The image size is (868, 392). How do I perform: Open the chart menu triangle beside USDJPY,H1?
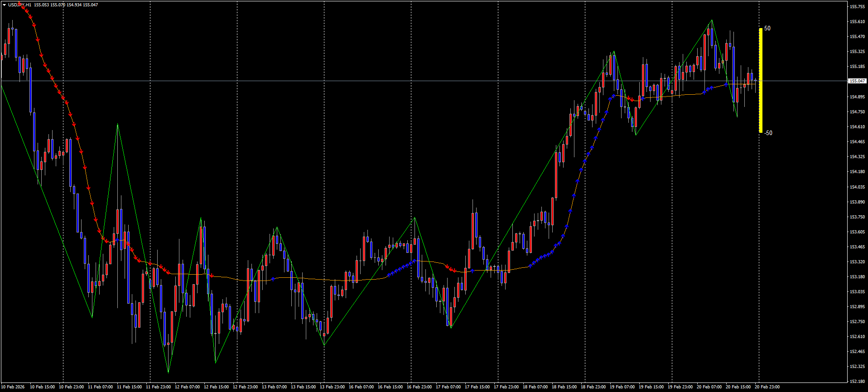pos(4,5)
